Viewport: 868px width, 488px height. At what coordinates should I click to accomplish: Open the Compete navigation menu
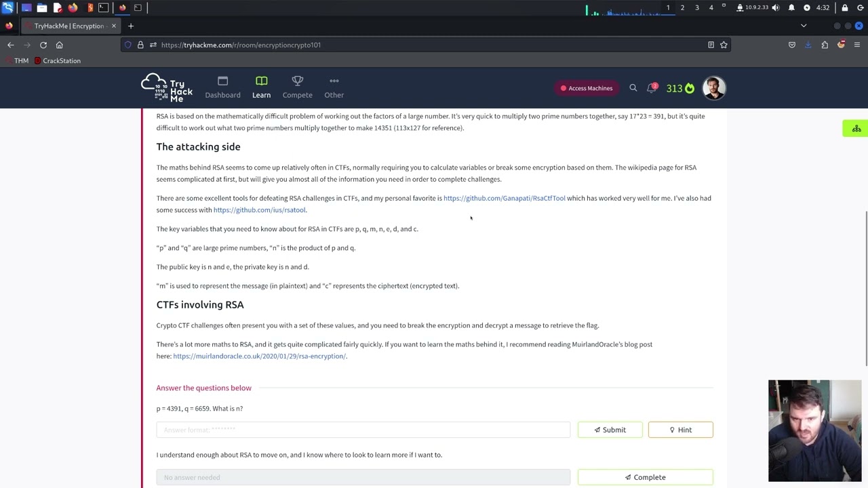pos(297,87)
